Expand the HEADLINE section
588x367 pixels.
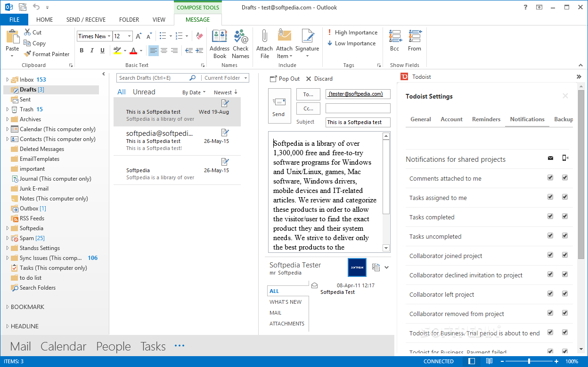(x=8, y=326)
